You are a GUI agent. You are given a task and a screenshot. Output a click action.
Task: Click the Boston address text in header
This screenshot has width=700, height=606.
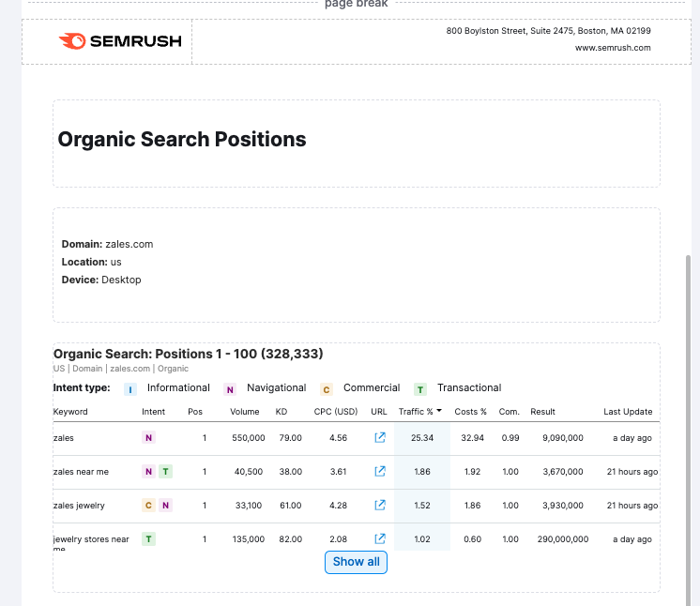548,31
